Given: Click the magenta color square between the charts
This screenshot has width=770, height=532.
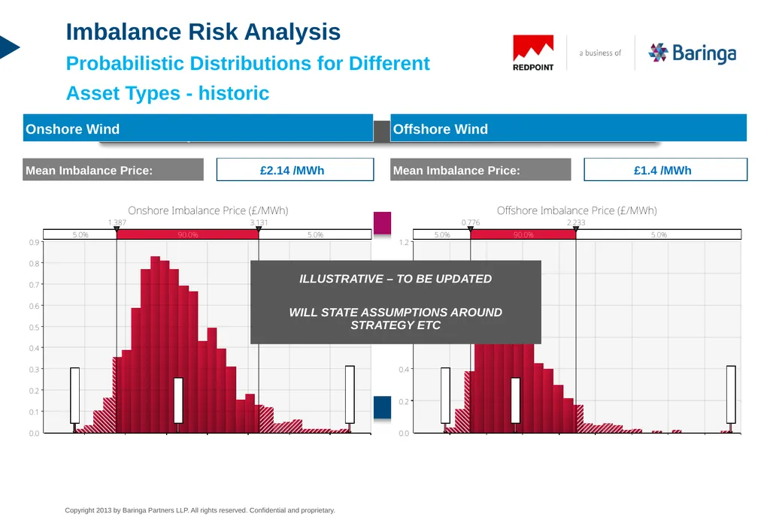Looking at the screenshot, I should (382, 223).
